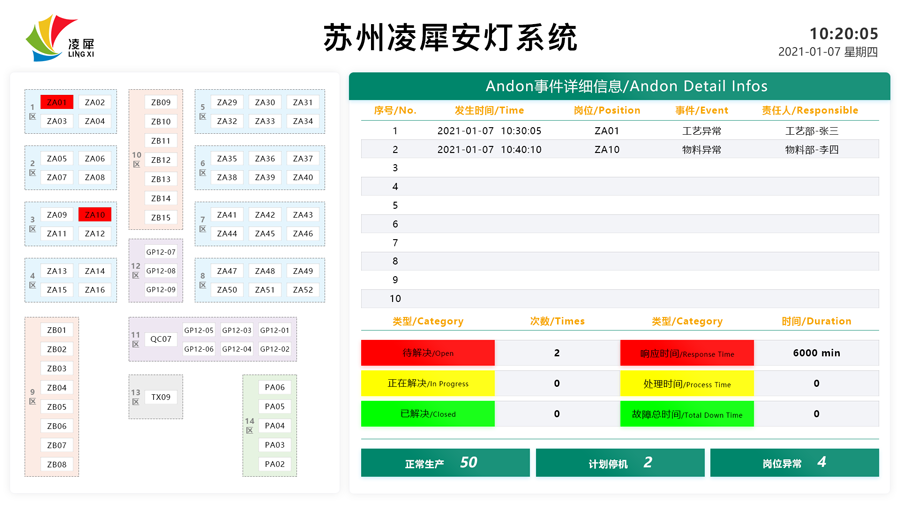The image size is (900, 506).
Task: Click the 岗位异常 4 summary button
Action: 794,463
